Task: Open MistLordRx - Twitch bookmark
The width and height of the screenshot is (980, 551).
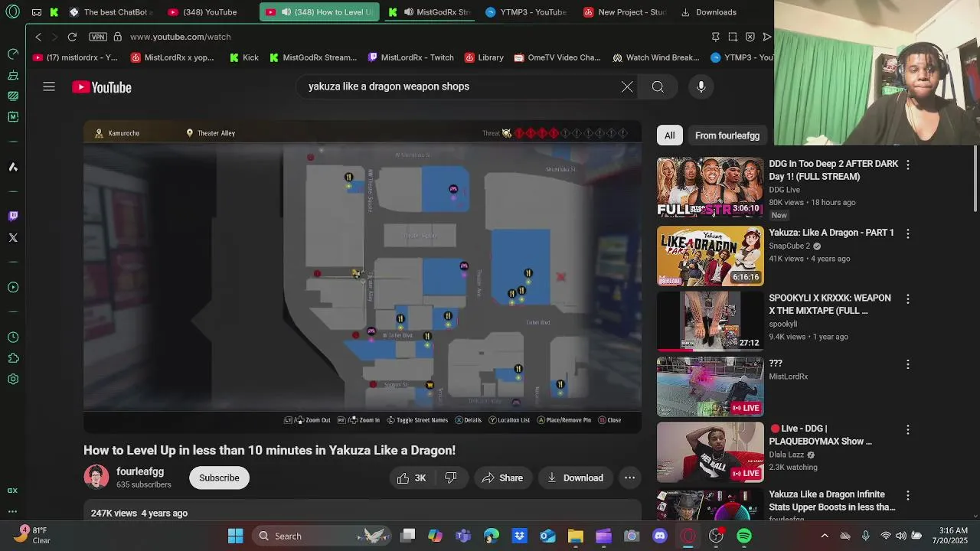Action: click(411, 57)
